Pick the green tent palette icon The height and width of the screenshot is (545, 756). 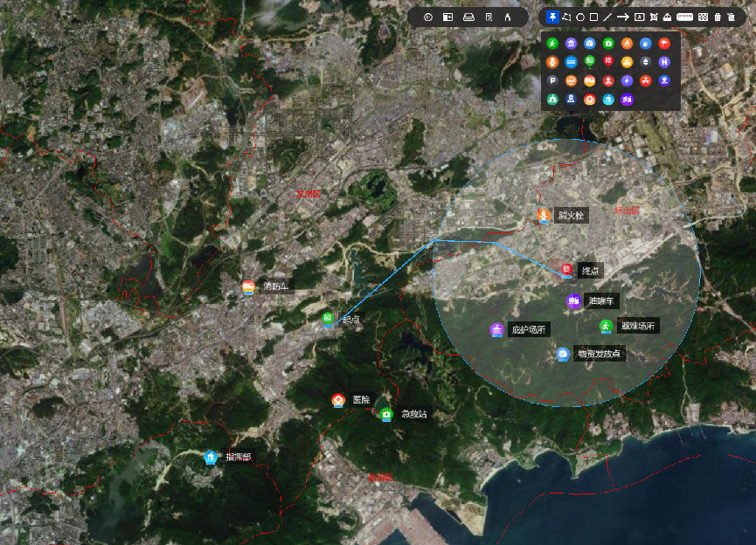pyautogui.click(x=552, y=100)
